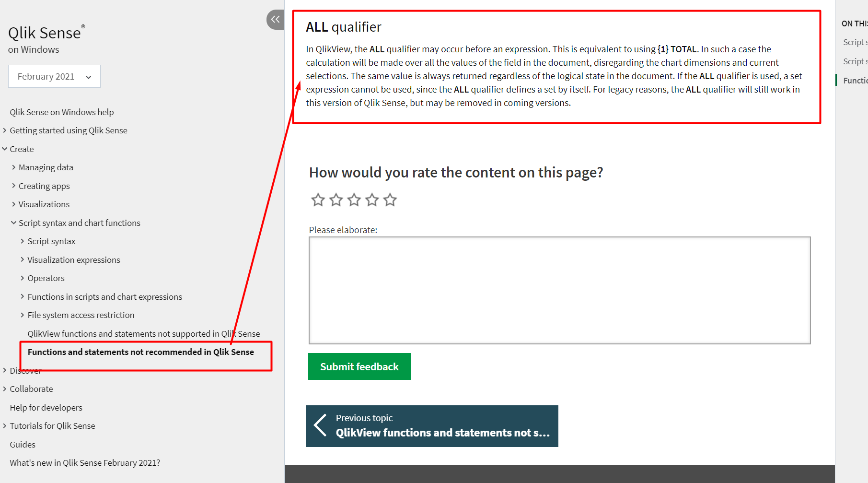
Task: Click the 'How would you rate' heading
Action: [x=456, y=173]
